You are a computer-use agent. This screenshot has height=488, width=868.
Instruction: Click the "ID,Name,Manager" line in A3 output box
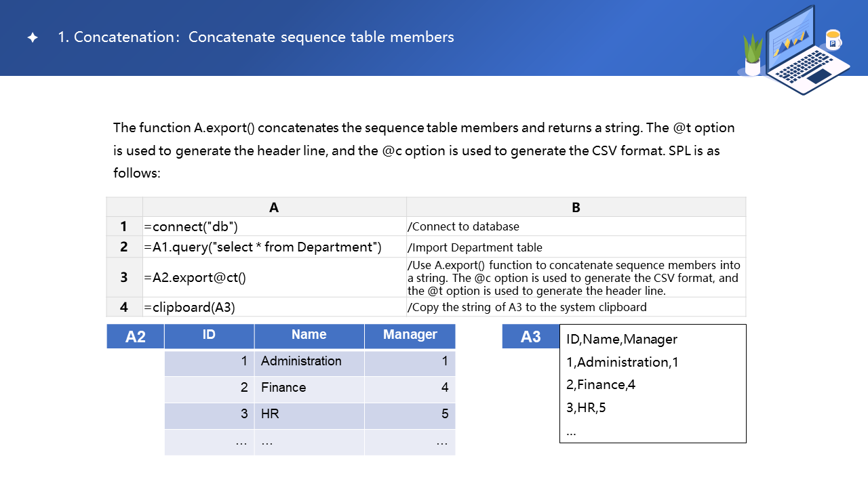click(622, 340)
